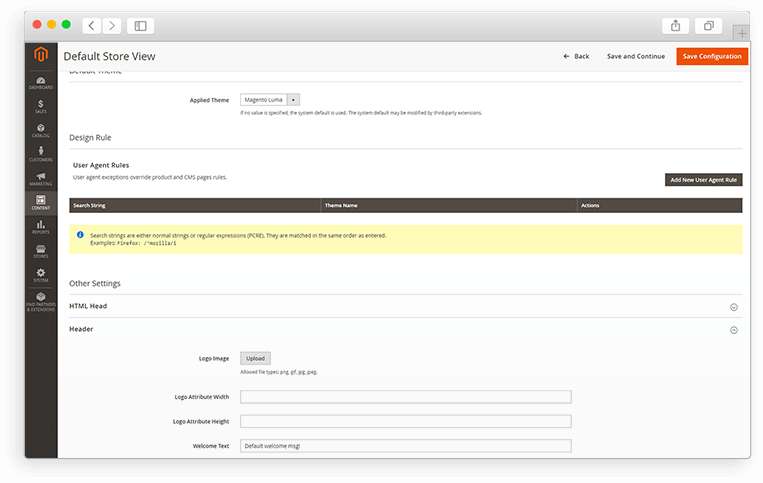This screenshot has width=763, height=483.
Task: Click the User Agent Rules heading
Action: (101, 165)
